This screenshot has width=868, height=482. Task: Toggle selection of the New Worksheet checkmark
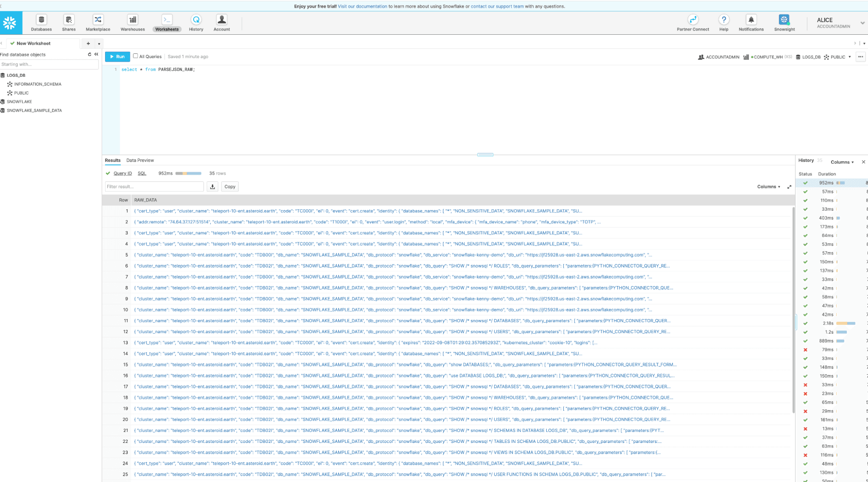(x=12, y=43)
